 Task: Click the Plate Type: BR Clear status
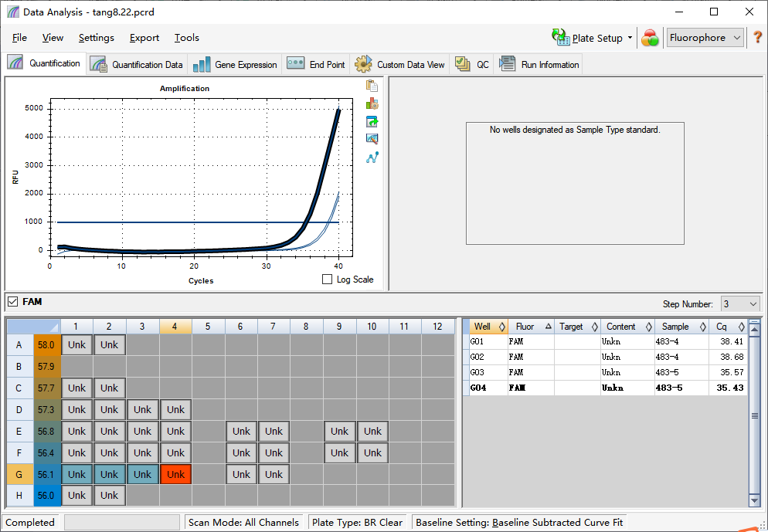(x=357, y=523)
